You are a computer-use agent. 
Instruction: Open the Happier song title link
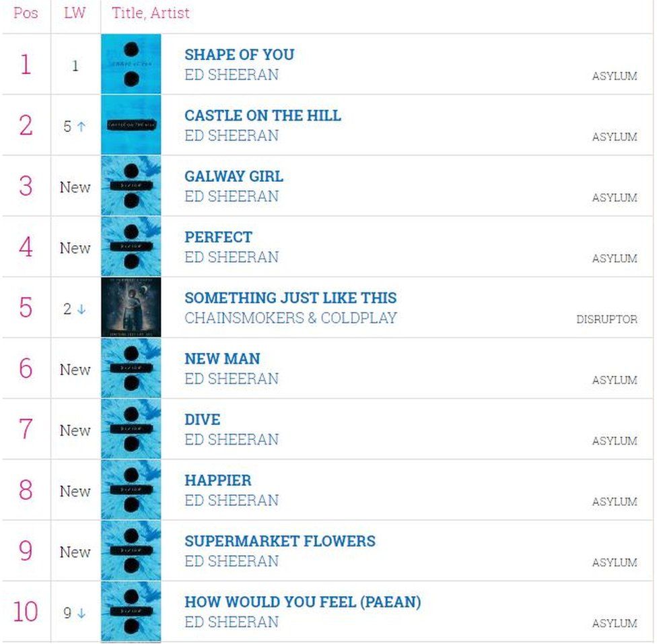[x=218, y=480]
